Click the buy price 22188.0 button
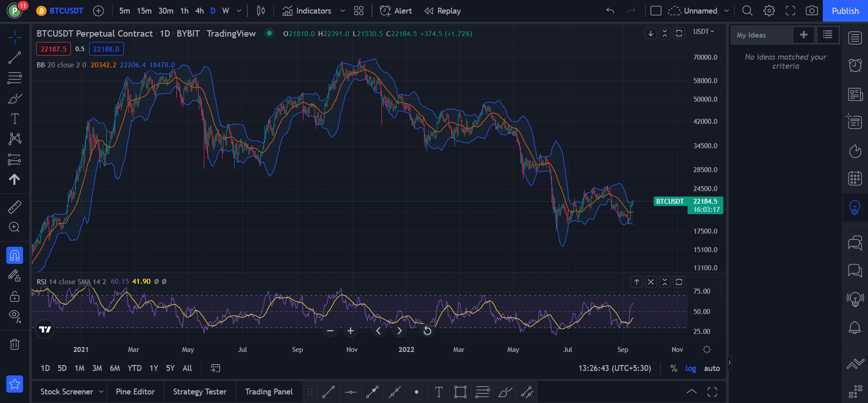Image resolution: width=868 pixels, height=403 pixels. 106,49
